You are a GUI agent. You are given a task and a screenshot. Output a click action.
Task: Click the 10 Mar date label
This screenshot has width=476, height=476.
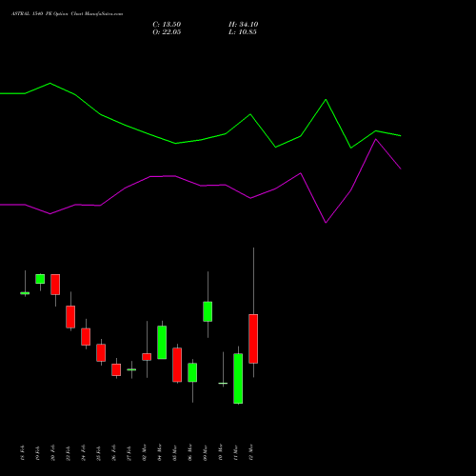220,452
